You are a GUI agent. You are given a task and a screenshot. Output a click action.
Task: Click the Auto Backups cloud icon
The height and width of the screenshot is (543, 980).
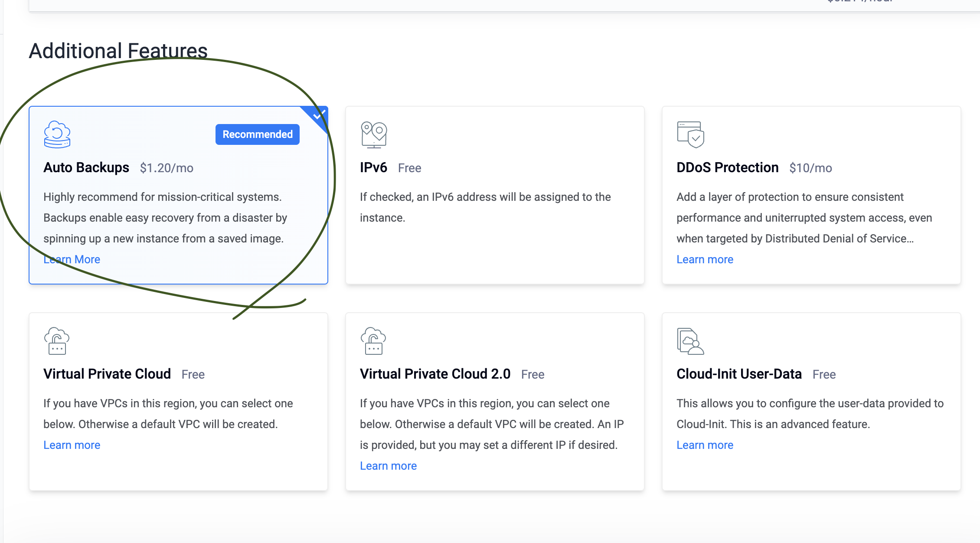pos(57,134)
